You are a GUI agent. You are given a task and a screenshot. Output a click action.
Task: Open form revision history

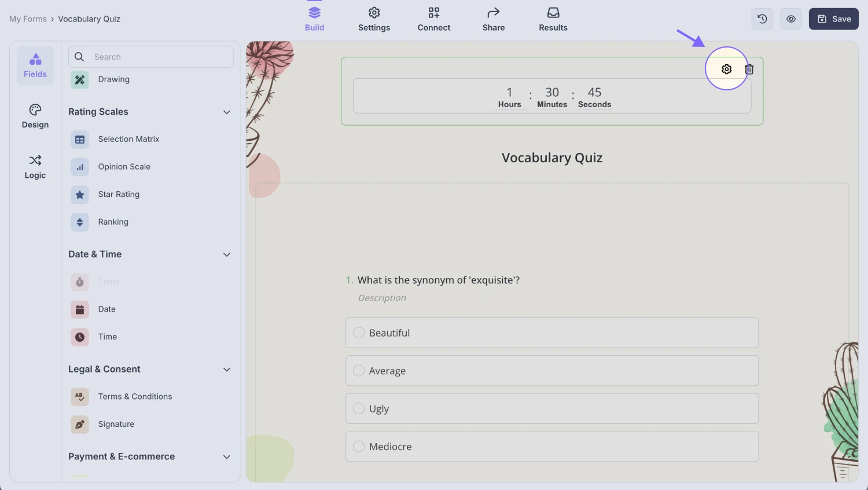[762, 19]
